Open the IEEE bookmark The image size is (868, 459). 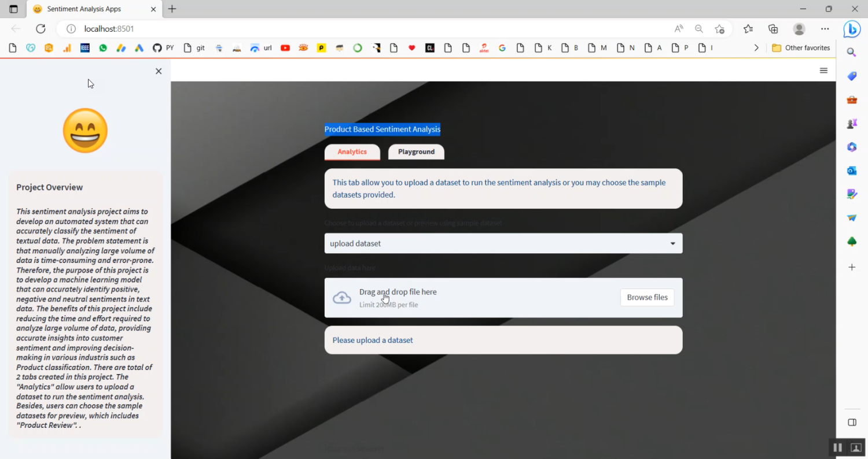click(85, 48)
